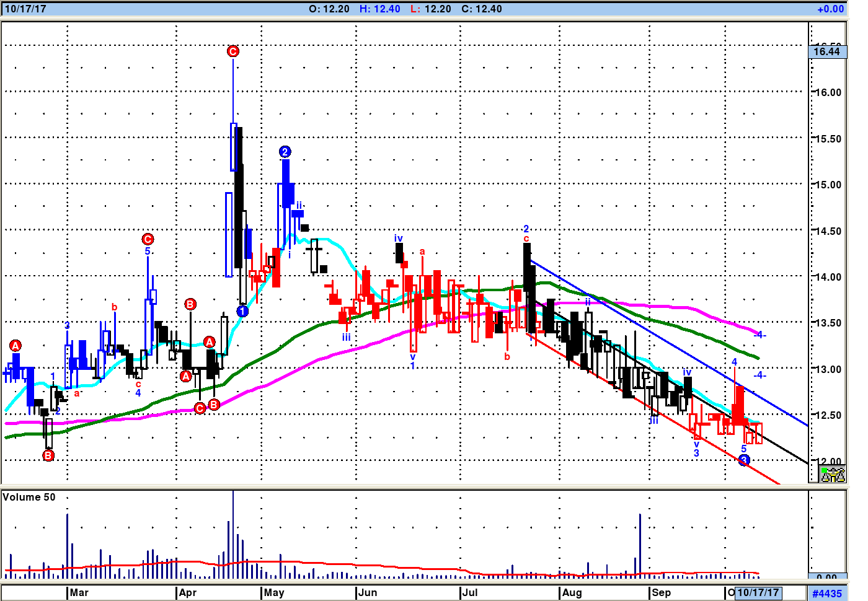Click the 0.00 volume scale label
Screen dimensions: 868x601
(826, 577)
